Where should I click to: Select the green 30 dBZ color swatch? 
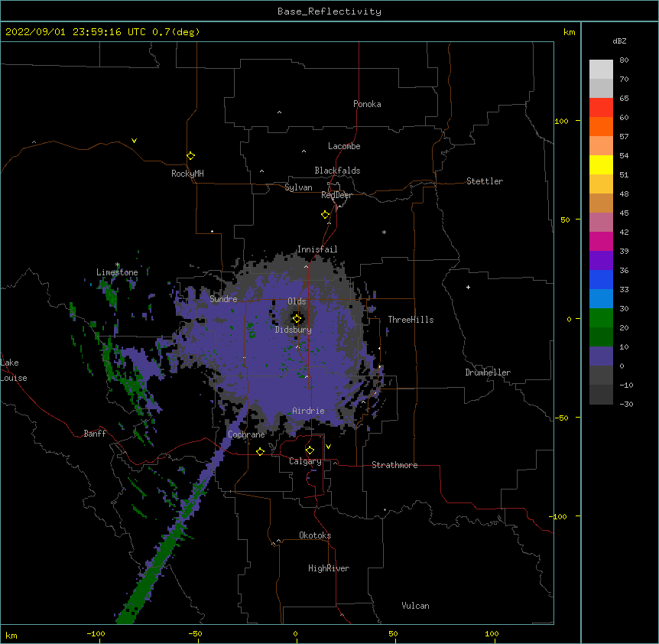coord(601,318)
